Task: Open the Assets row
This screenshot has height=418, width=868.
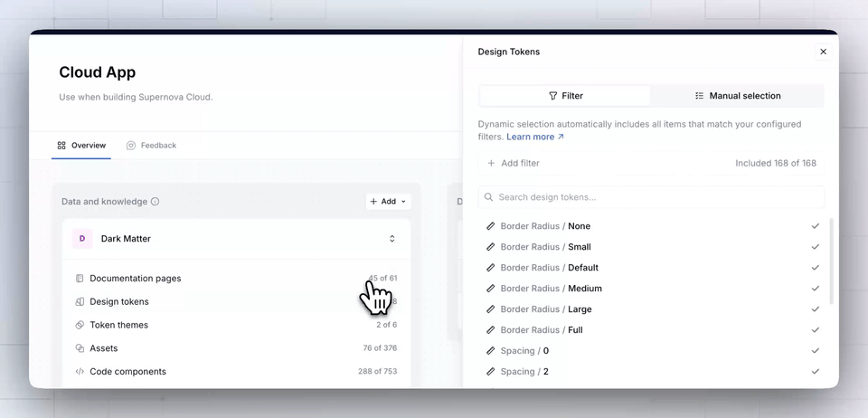Action: pos(236,348)
